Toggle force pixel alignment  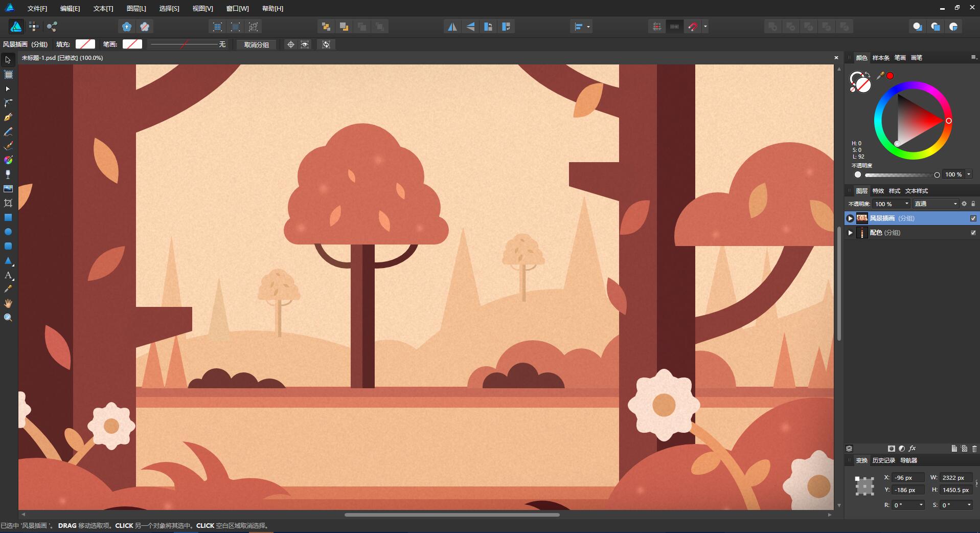(x=657, y=27)
